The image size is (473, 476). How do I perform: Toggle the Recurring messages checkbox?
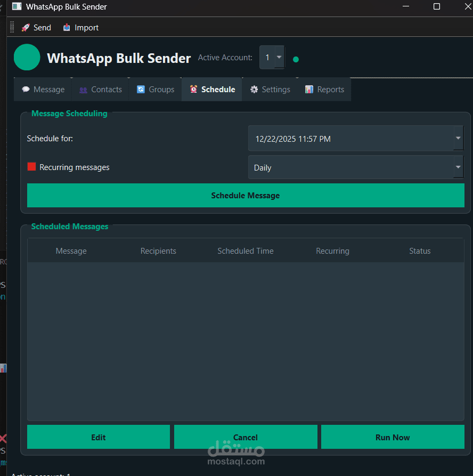tap(31, 167)
